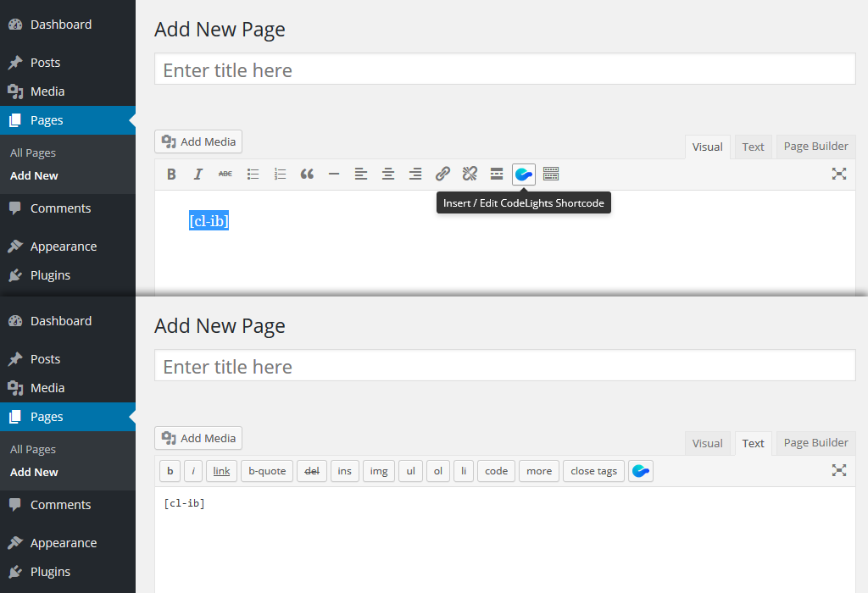Switch to Visual tab in lower editor
This screenshot has width=868, height=593.
tap(708, 444)
